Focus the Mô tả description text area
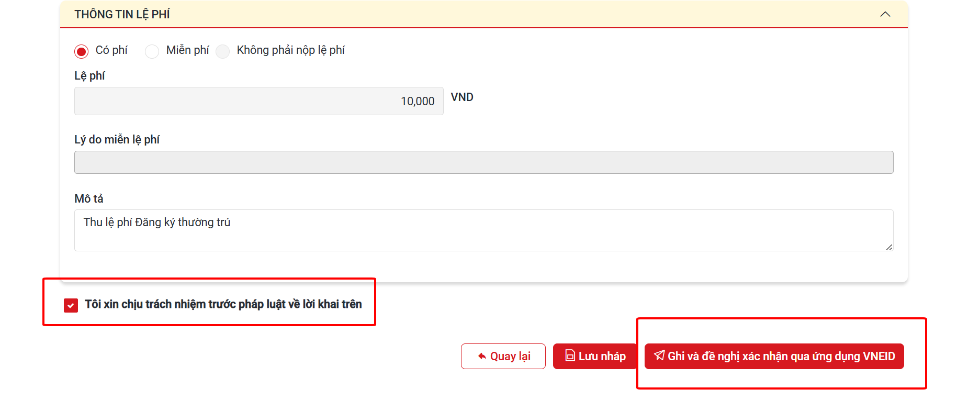This screenshot has height=411, width=980. click(483, 230)
